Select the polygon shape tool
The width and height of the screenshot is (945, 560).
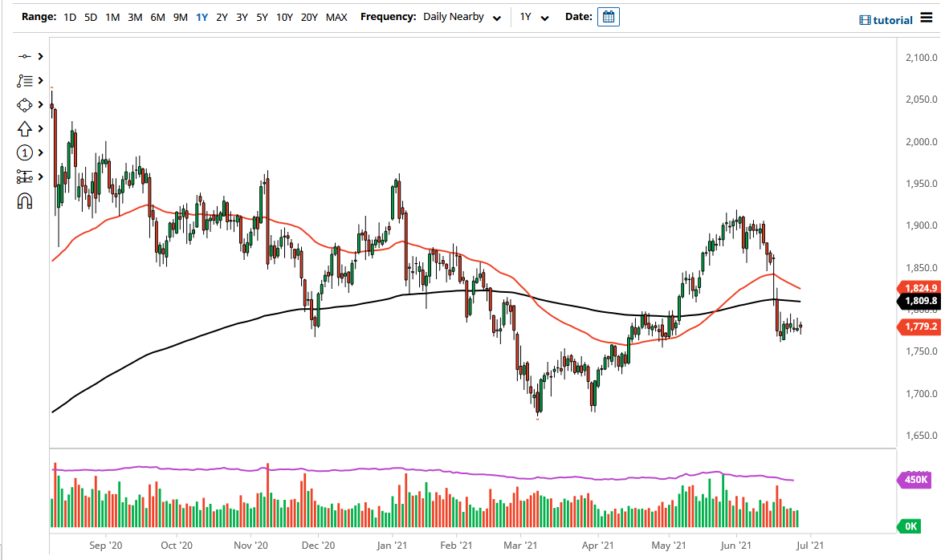coord(24,105)
